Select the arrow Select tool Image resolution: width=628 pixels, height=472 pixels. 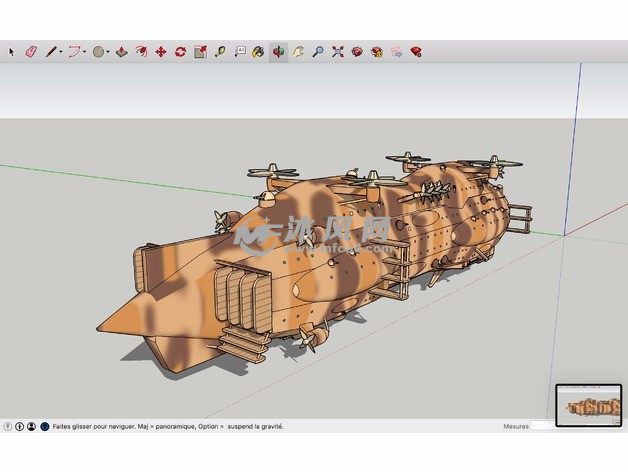click(12, 51)
